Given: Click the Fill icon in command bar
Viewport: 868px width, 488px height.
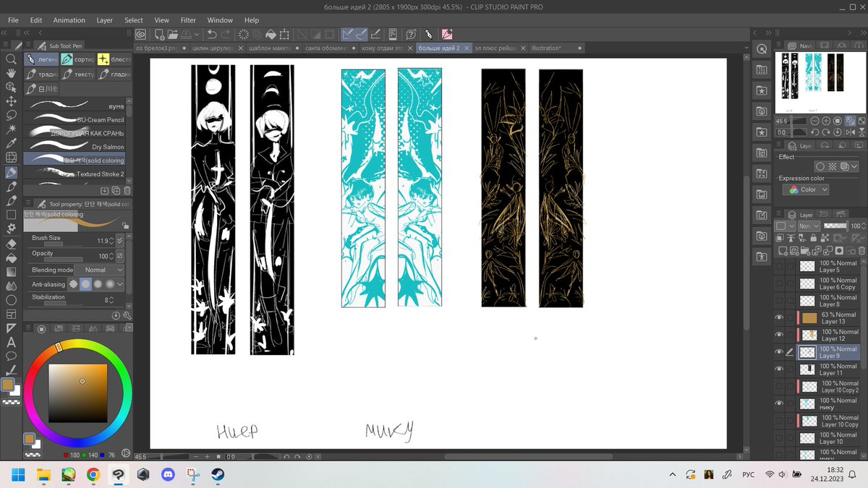Looking at the screenshot, I should 271,34.
